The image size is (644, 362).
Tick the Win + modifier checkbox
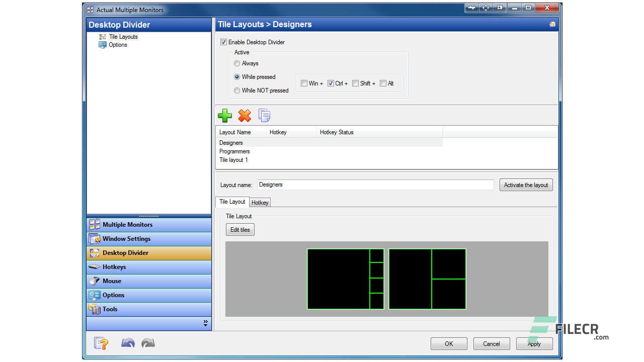[x=304, y=83]
